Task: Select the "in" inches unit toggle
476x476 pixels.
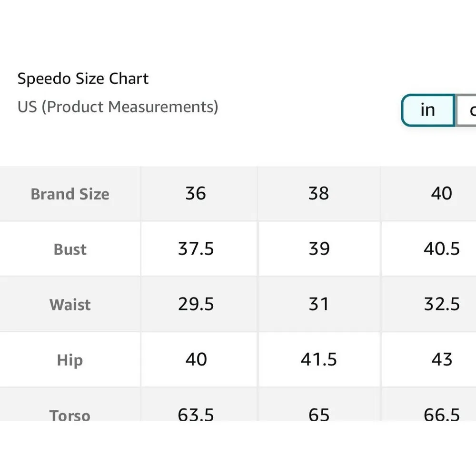Action: click(427, 110)
